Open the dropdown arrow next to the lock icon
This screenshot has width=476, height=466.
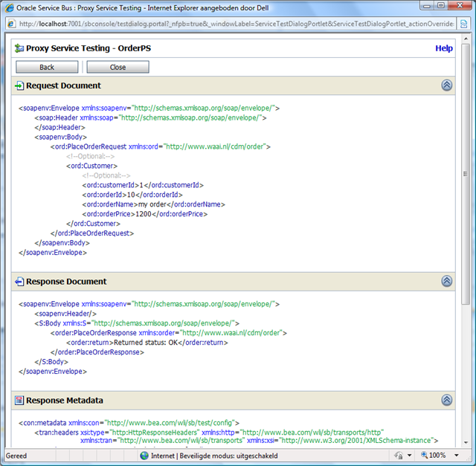click(x=409, y=456)
